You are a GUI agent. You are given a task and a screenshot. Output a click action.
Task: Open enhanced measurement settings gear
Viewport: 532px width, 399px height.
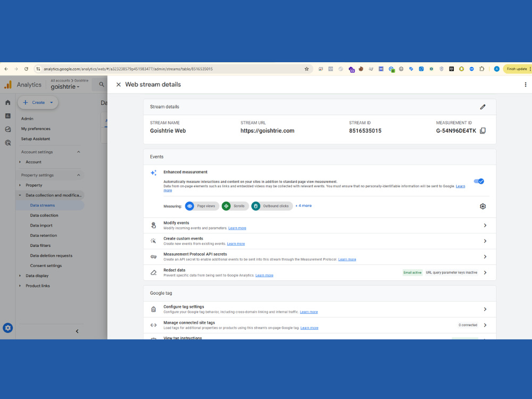click(483, 206)
